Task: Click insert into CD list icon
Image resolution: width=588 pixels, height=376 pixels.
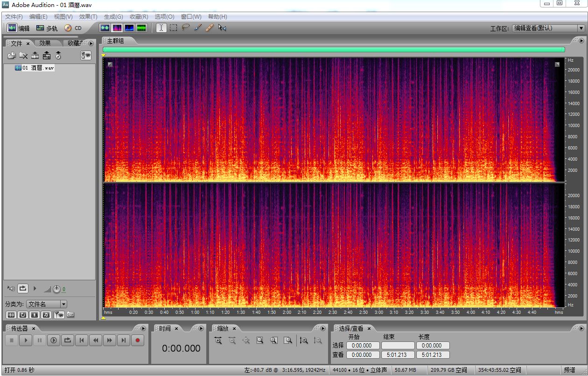Action: pos(58,56)
